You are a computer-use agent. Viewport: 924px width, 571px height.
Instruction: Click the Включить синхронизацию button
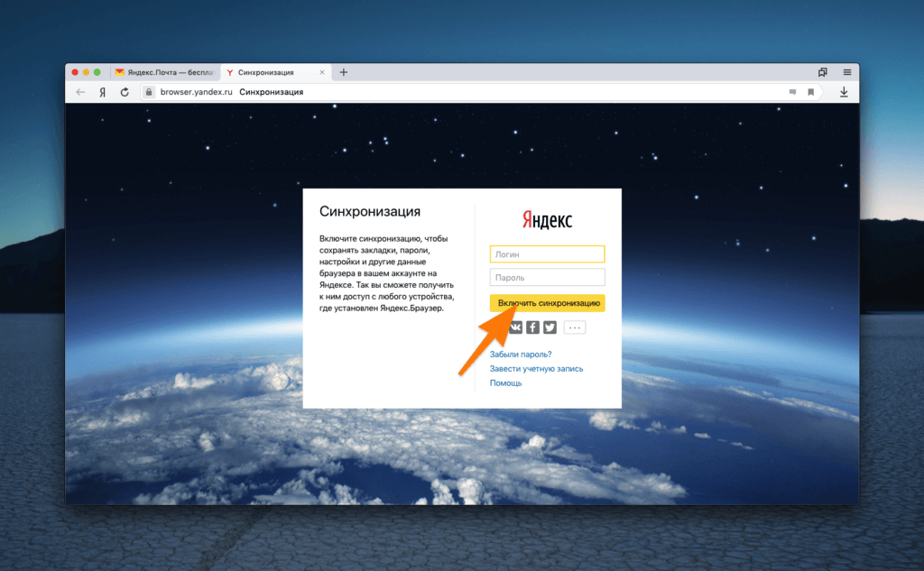[548, 303]
